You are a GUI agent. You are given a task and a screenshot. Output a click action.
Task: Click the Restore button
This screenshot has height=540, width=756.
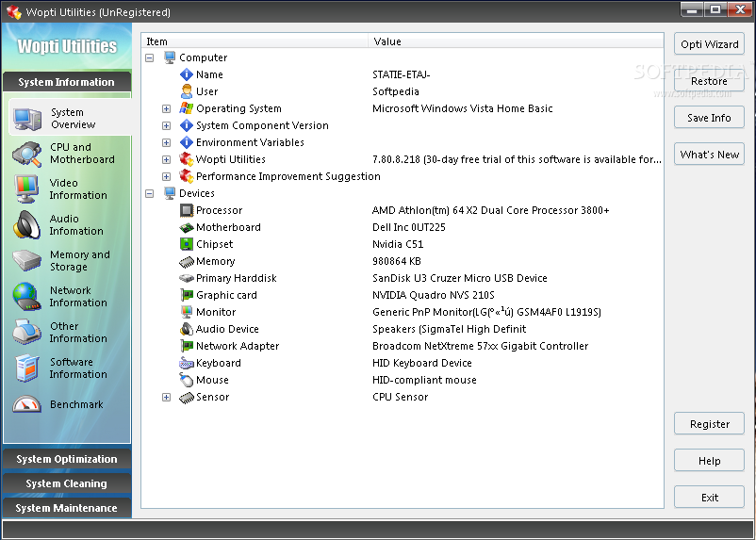click(x=709, y=81)
